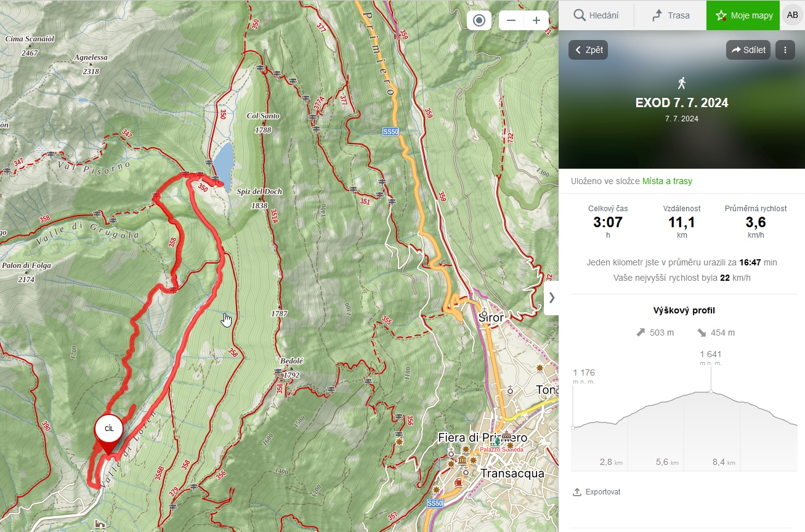Click the Fiera di Primiero museum icon
This screenshot has height=532, width=805.
(462, 460)
